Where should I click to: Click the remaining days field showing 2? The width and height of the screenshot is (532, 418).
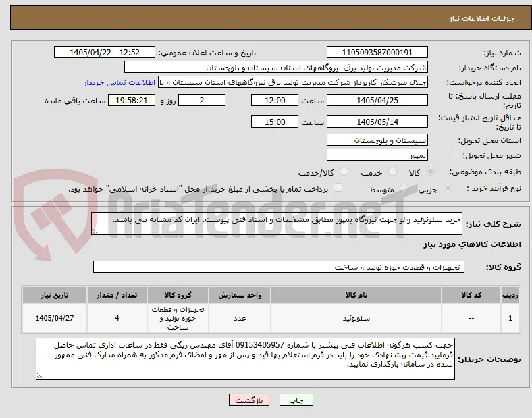click(202, 100)
